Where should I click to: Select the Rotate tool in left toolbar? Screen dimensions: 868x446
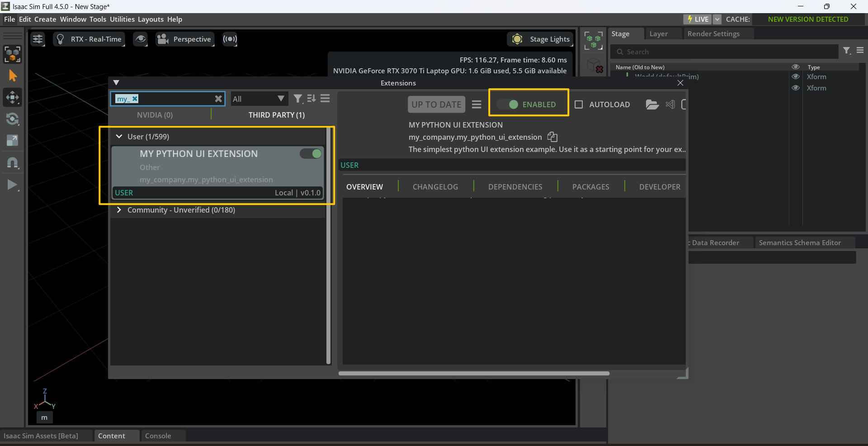coord(12,119)
